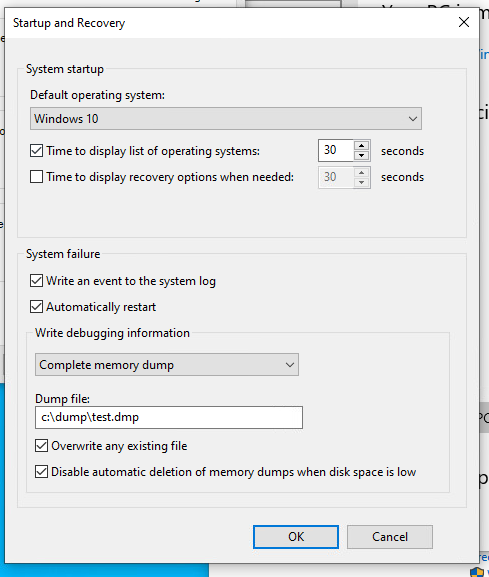This screenshot has width=489, height=577.
Task: Enable Time to display recovery options when needed
Action: pyautogui.click(x=36, y=177)
